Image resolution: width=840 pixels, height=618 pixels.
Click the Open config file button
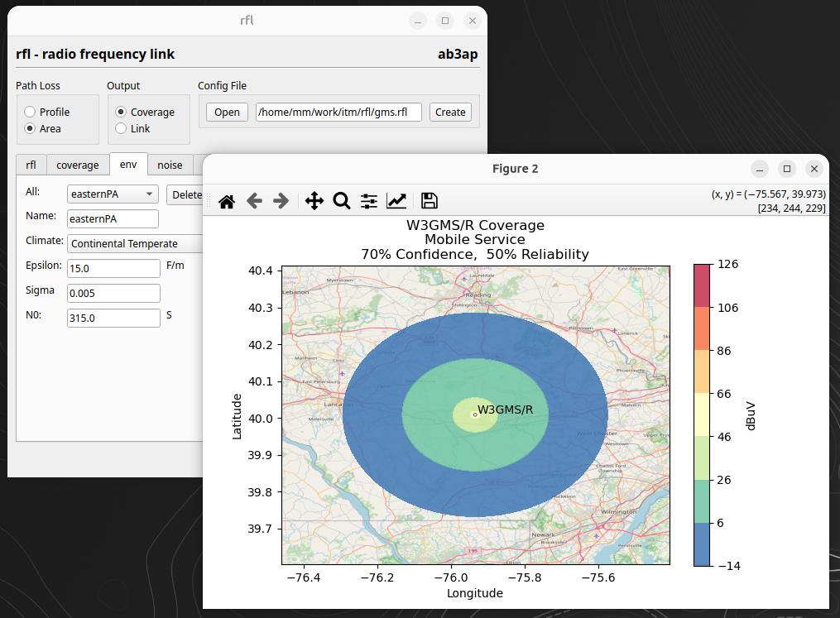(x=227, y=113)
